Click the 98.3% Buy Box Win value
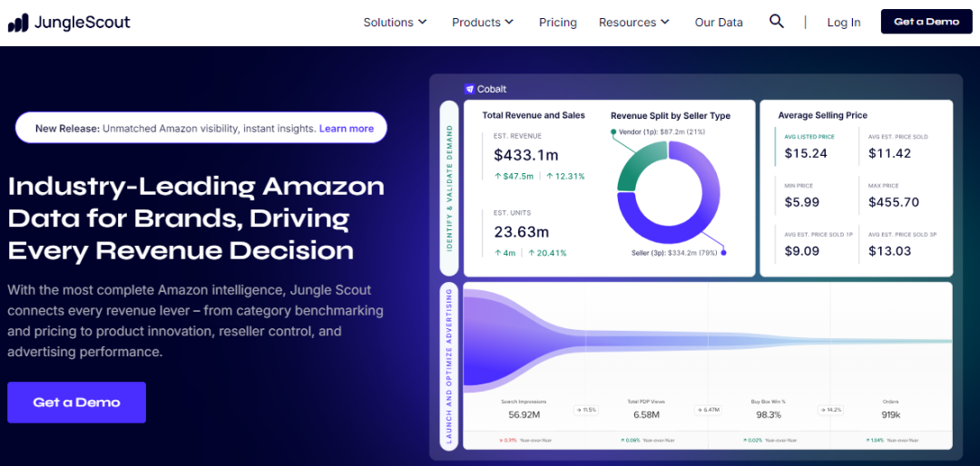The width and height of the screenshot is (980, 466). 769,414
